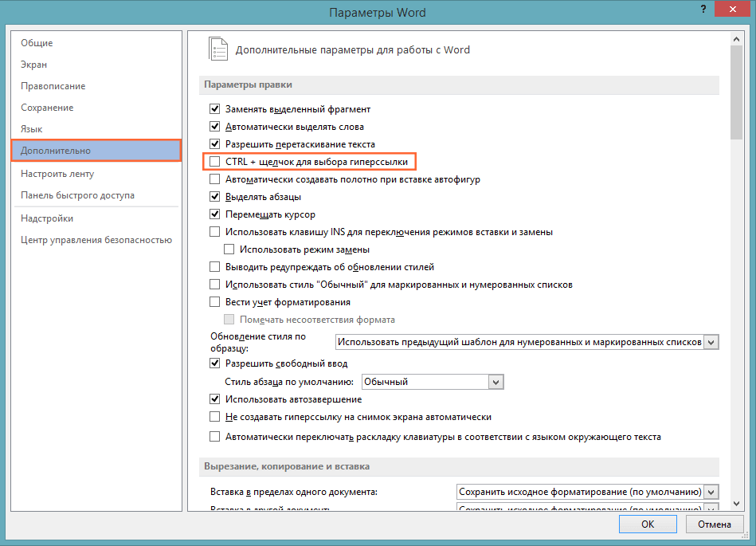Open the Стиль абзаца по умолчанию dropdown
Viewport: 756px width, 546px height.
click(433, 382)
